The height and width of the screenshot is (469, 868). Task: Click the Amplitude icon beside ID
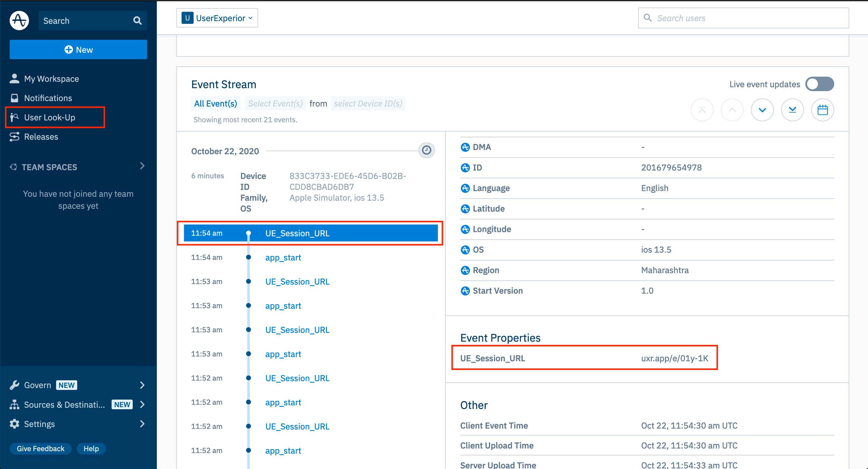pyautogui.click(x=465, y=168)
